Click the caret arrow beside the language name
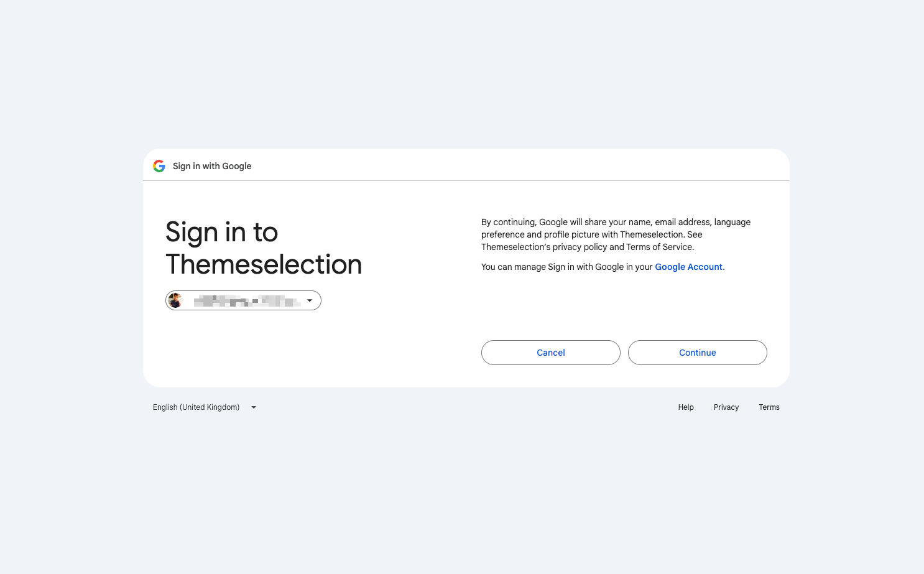Image resolution: width=924 pixels, height=574 pixels. 254,407
